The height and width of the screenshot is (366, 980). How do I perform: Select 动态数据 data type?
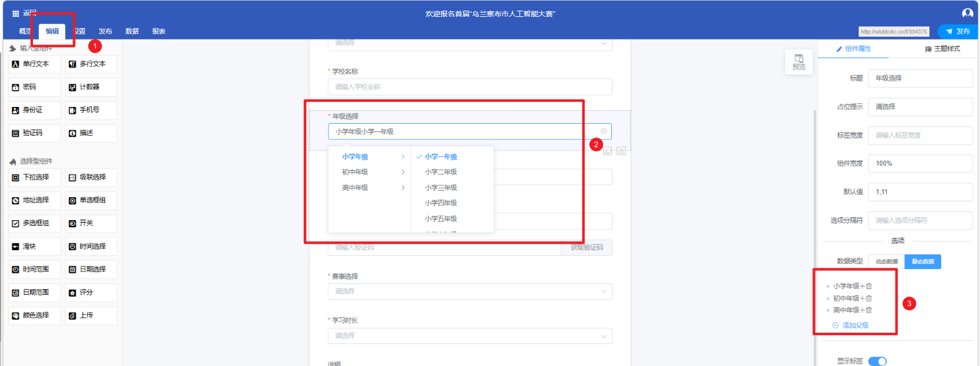click(x=886, y=262)
